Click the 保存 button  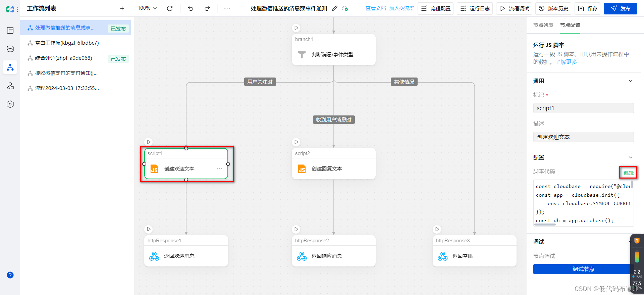[x=588, y=8]
